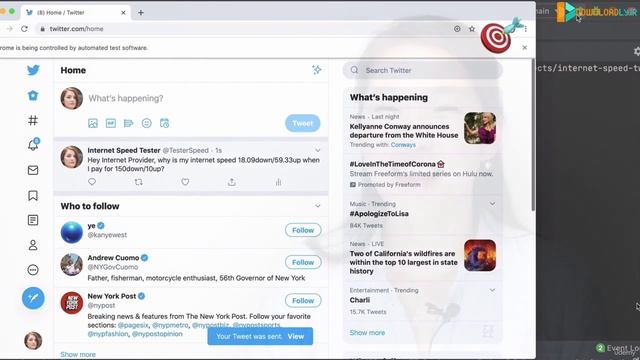Follow ye @kanyewest
The width and height of the screenshot is (640, 360).
click(303, 230)
